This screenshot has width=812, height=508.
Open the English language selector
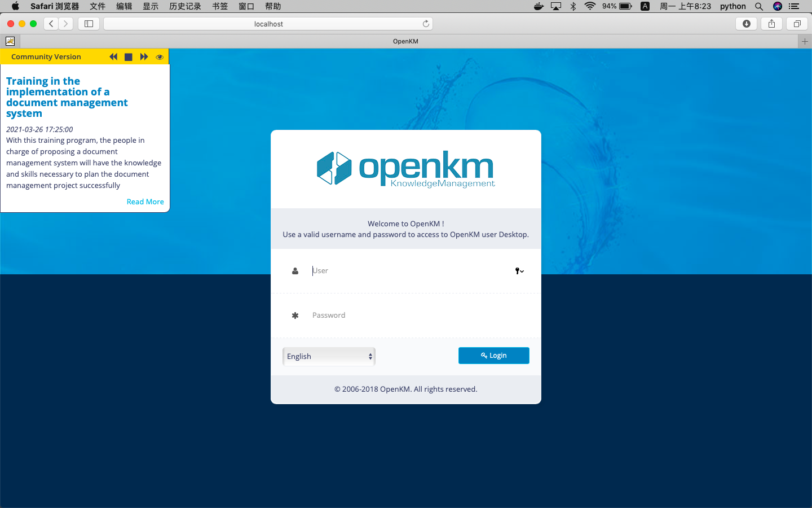pyautogui.click(x=329, y=356)
